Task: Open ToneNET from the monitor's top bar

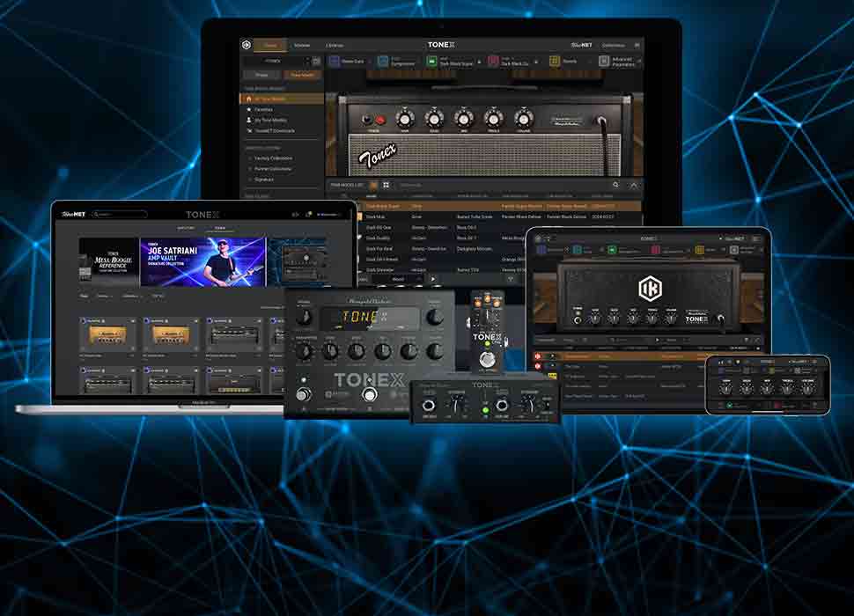Action: click(581, 45)
